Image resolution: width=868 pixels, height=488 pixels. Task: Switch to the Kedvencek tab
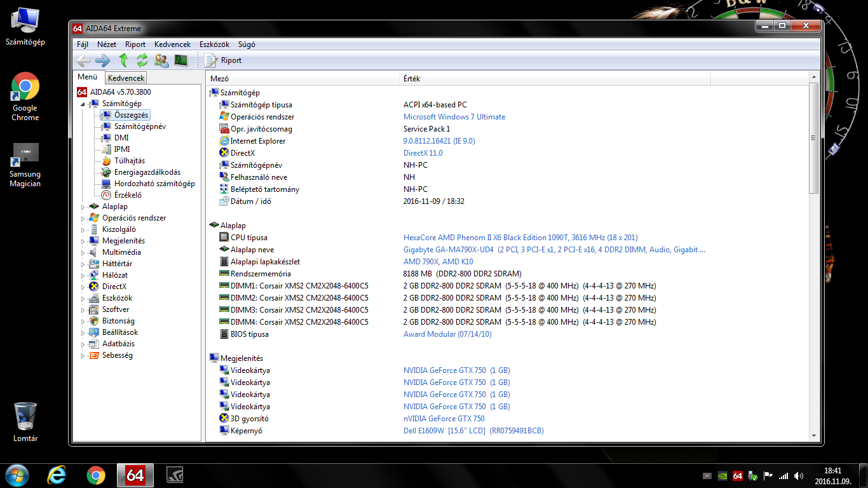click(126, 78)
